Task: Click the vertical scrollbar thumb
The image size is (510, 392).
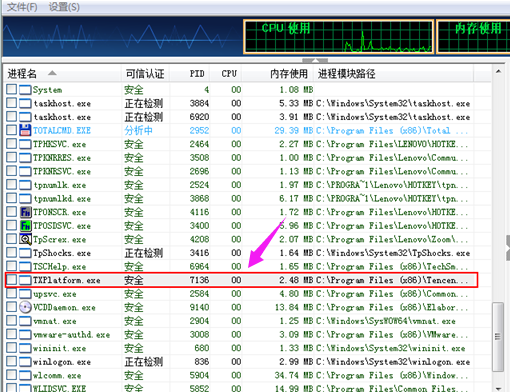Action: (498, 336)
